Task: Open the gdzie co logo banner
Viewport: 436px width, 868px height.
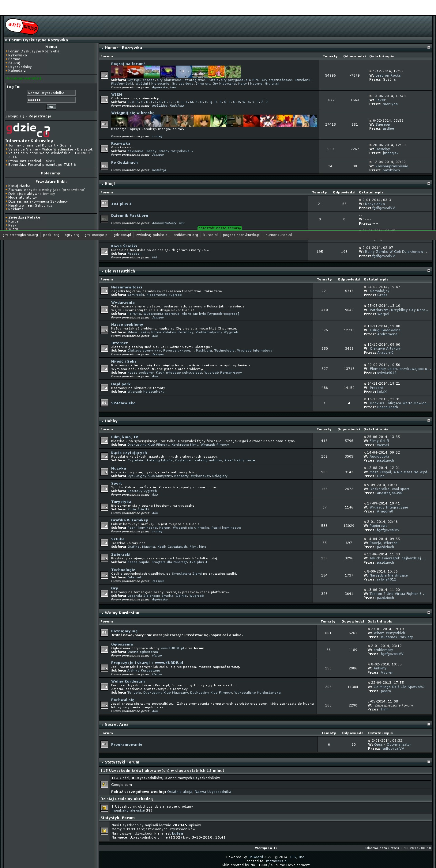Action: (x=28, y=130)
